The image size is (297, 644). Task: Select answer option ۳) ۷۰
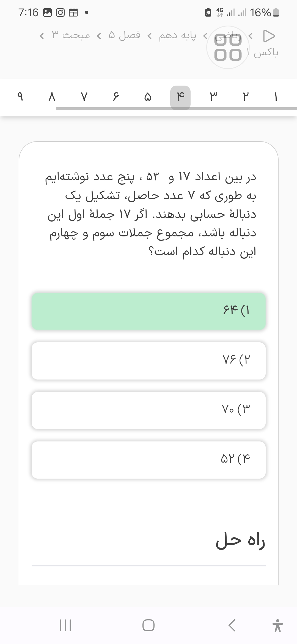(148, 410)
